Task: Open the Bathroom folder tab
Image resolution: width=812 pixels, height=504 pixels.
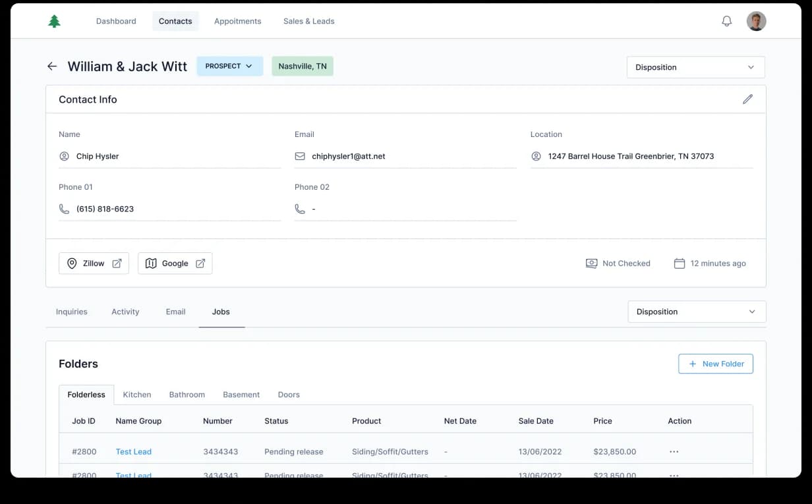Action: click(x=187, y=395)
